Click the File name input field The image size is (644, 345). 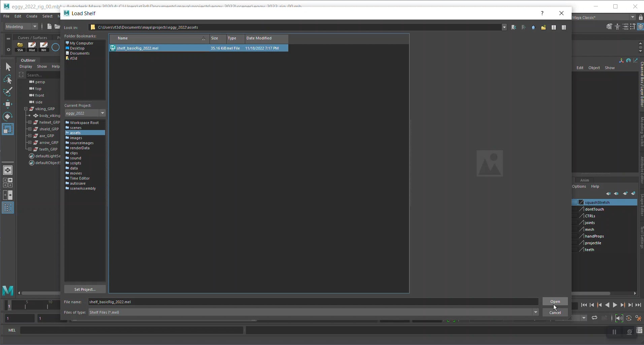313,302
